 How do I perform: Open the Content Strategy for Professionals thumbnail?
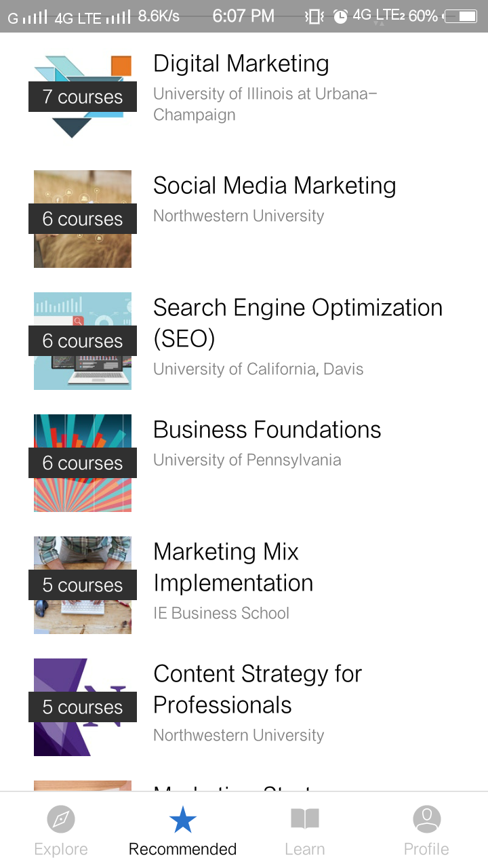(x=83, y=707)
